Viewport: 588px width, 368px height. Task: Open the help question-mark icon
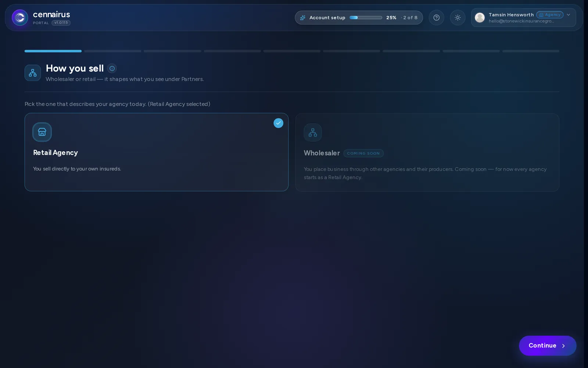(x=436, y=18)
